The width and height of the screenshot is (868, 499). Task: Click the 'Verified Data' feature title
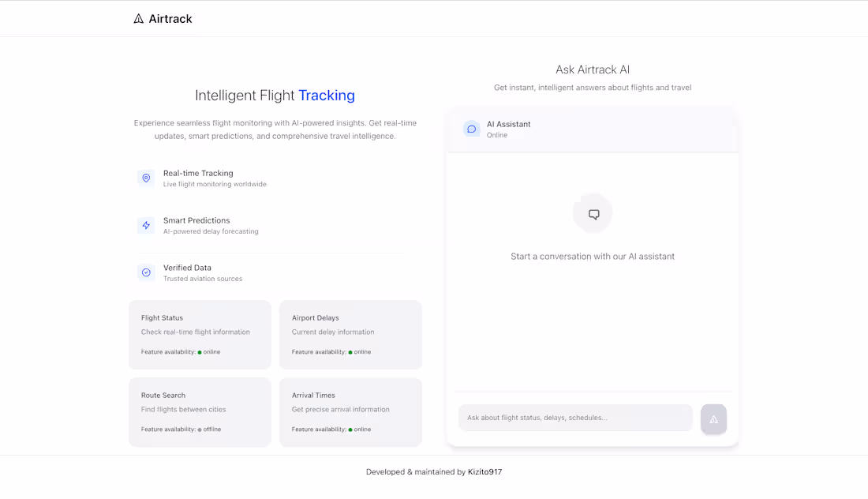pyautogui.click(x=187, y=268)
